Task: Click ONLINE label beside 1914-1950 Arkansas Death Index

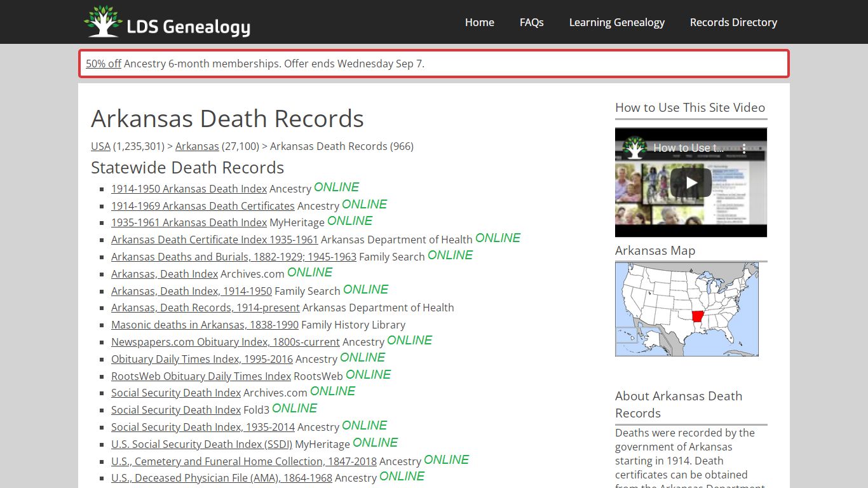Action: click(336, 187)
